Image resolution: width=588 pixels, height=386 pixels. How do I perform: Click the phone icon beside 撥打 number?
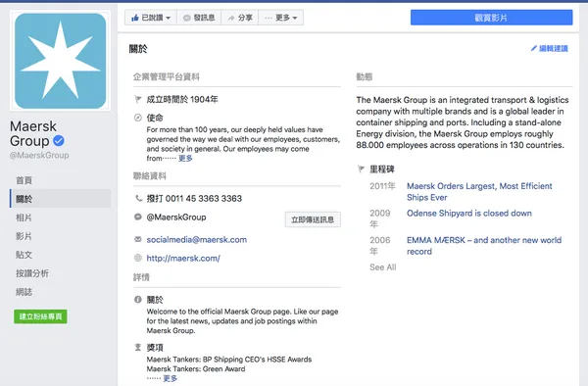(138, 198)
